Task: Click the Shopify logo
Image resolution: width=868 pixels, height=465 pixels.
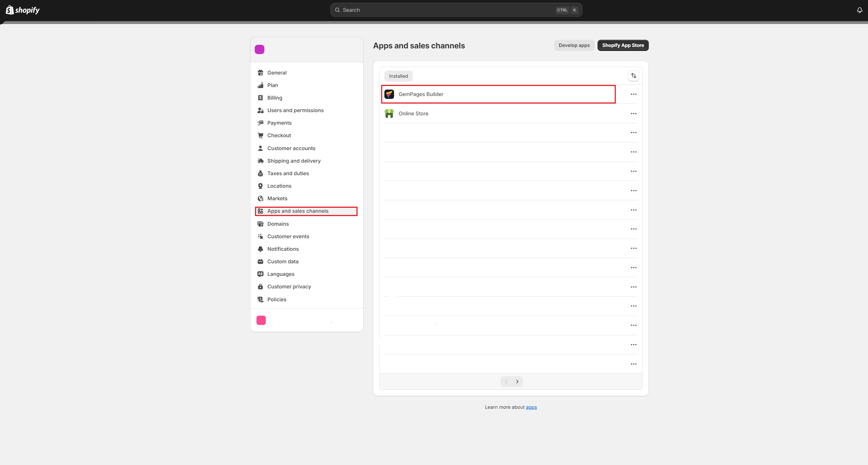Action: coord(23,10)
